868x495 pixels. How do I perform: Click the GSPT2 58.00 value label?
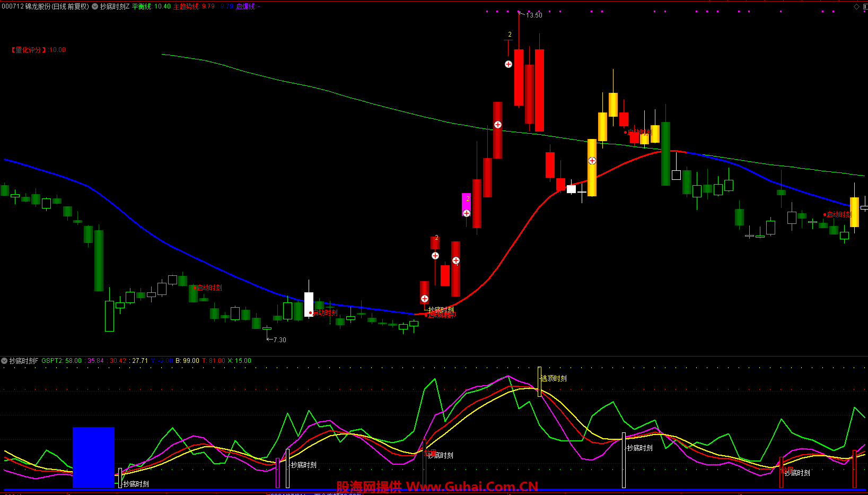coord(62,361)
